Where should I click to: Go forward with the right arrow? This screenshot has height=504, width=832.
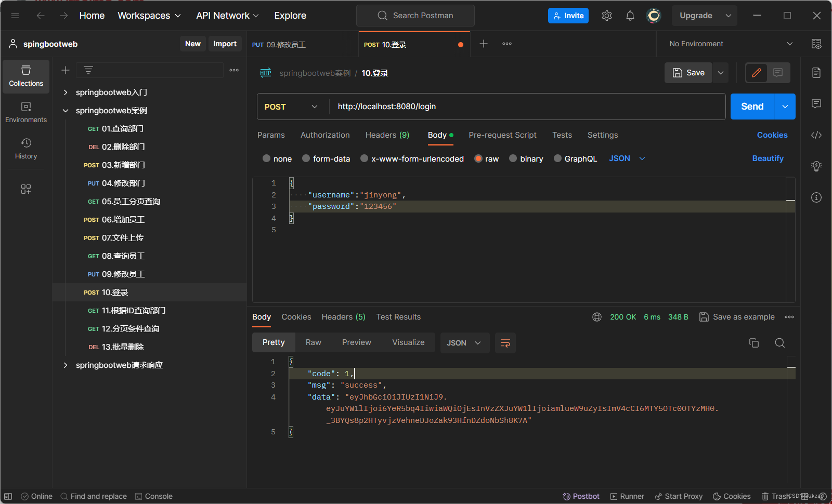(63, 16)
